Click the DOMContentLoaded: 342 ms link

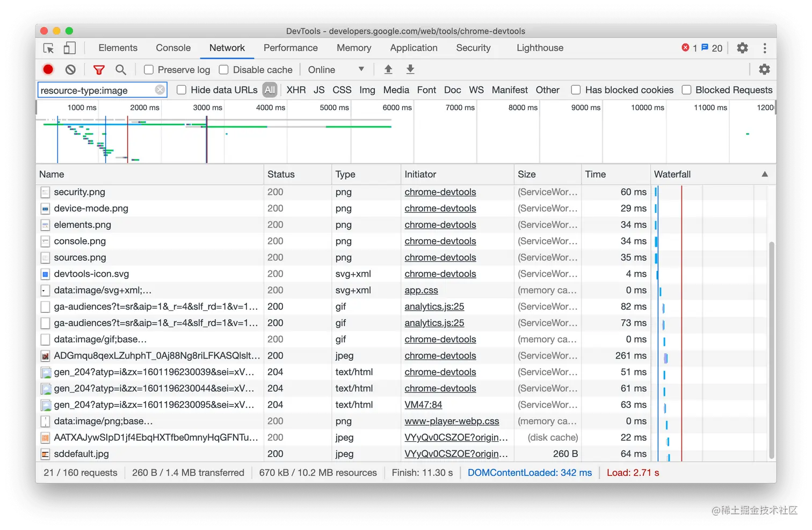click(x=529, y=472)
